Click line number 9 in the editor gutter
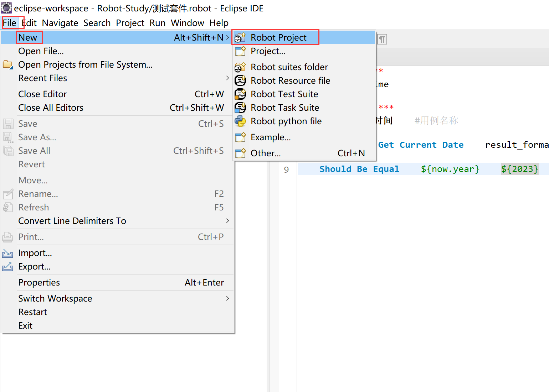549x392 pixels. pos(286,169)
